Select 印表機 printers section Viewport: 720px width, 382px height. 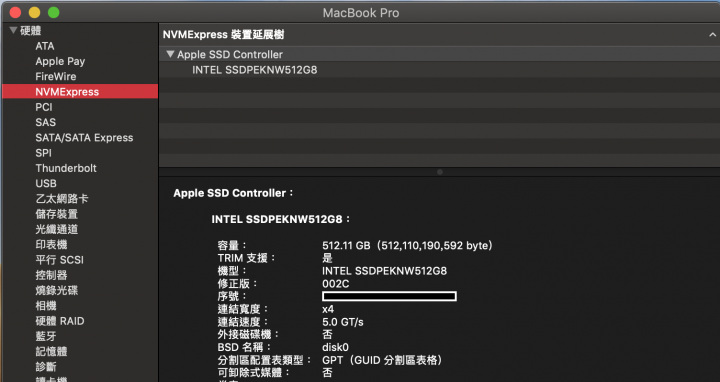51,244
